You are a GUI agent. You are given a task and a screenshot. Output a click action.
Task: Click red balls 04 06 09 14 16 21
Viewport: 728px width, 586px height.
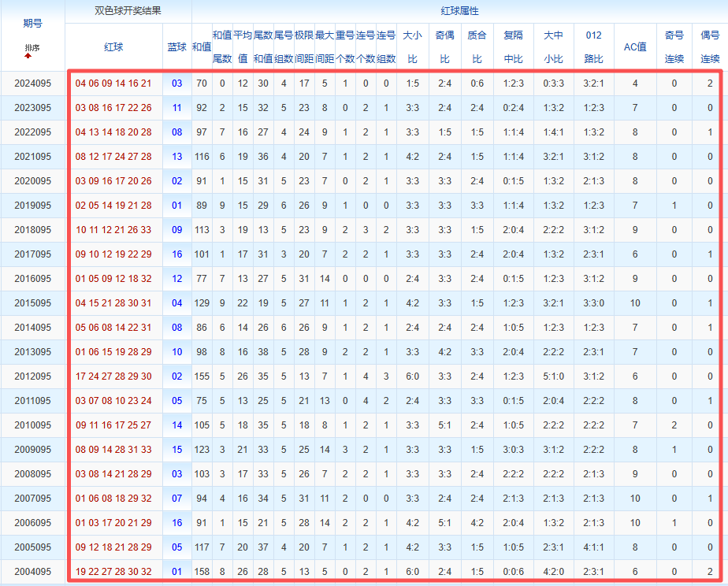[113, 83]
